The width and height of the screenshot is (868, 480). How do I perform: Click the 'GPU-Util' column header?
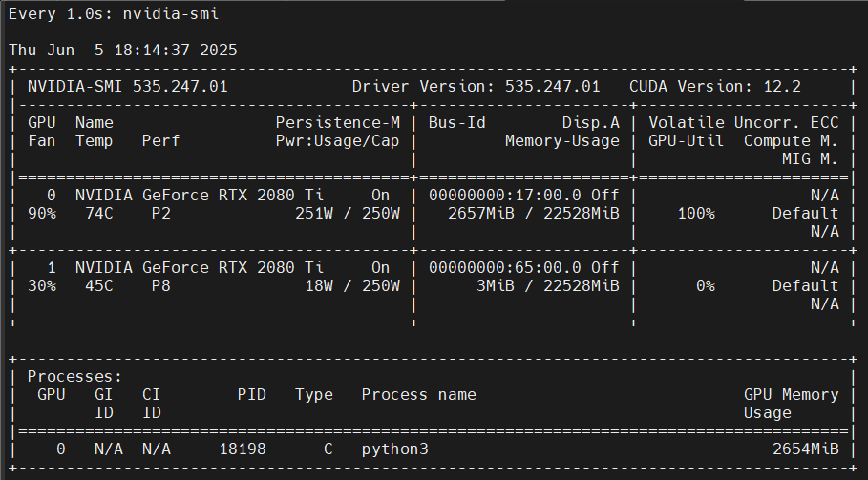point(686,141)
